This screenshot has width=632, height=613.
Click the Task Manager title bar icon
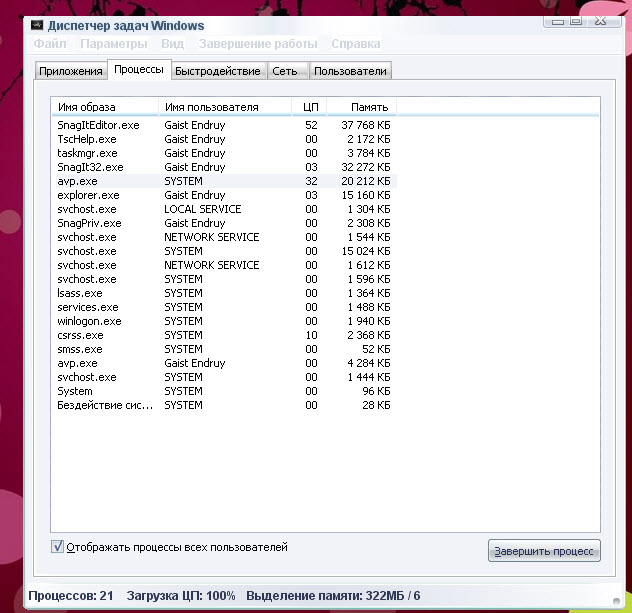pos(37,25)
